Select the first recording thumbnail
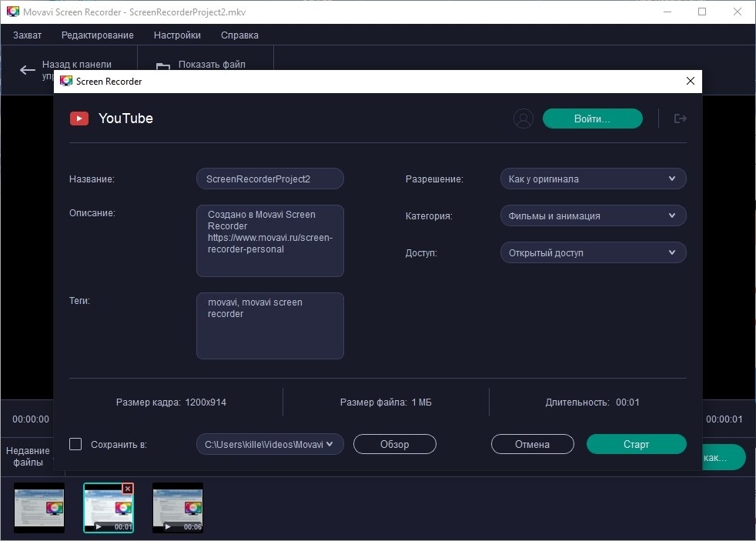The height and width of the screenshot is (541, 756). click(x=39, y=507)
